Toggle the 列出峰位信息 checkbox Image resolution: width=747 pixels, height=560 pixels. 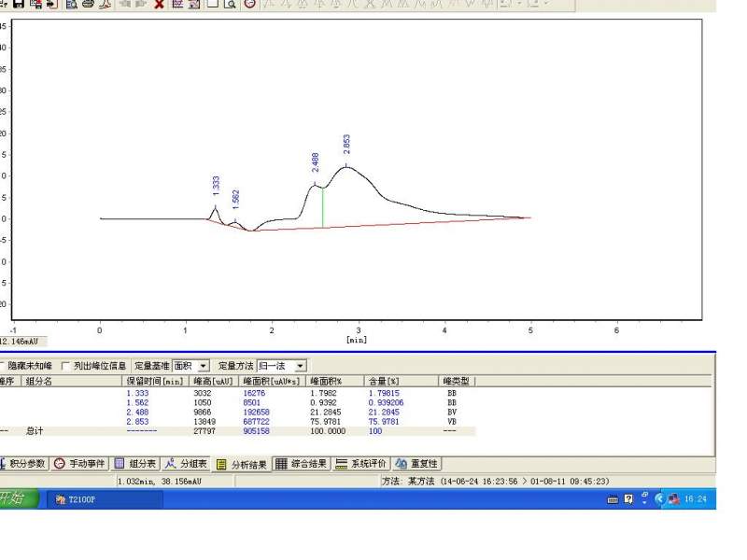pos(65,366)
